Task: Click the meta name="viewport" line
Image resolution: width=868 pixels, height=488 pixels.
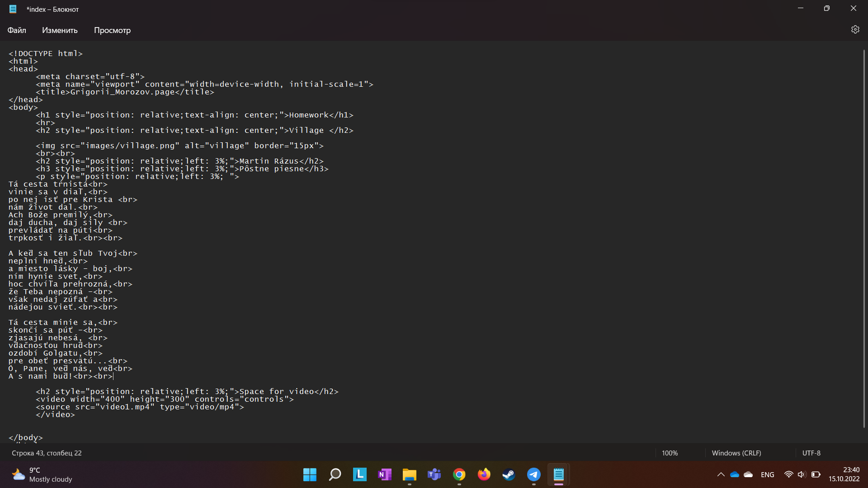Action: (205, 84)
